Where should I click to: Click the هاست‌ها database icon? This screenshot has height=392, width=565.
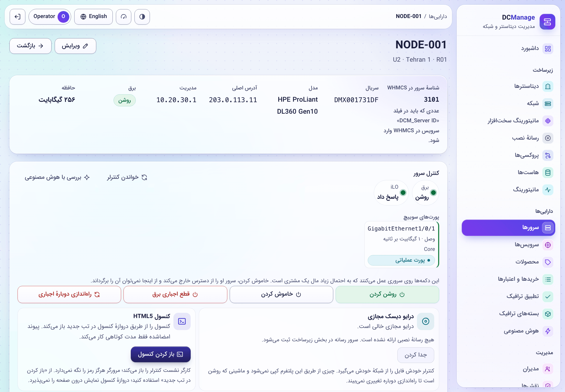pos(548,173)
